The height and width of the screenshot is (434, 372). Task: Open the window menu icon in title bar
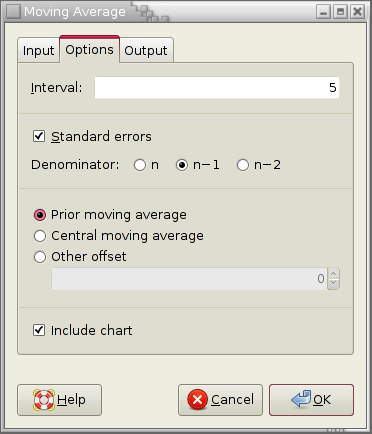[13, 12]
